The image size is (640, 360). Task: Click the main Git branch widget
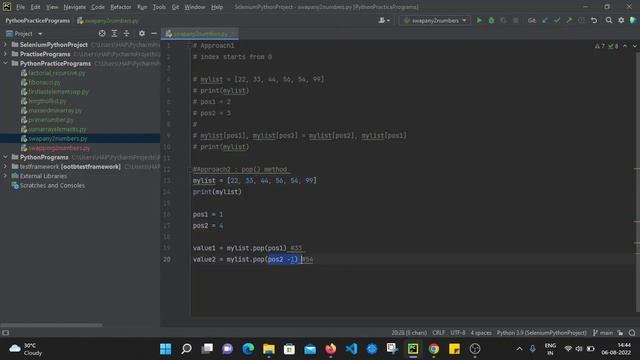pos(603,333)
